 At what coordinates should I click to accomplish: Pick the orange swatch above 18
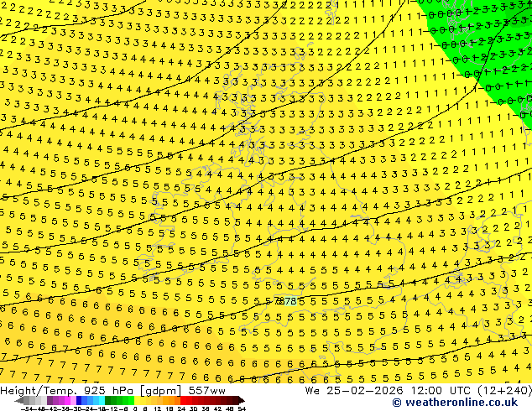click(x=172, y=401)
